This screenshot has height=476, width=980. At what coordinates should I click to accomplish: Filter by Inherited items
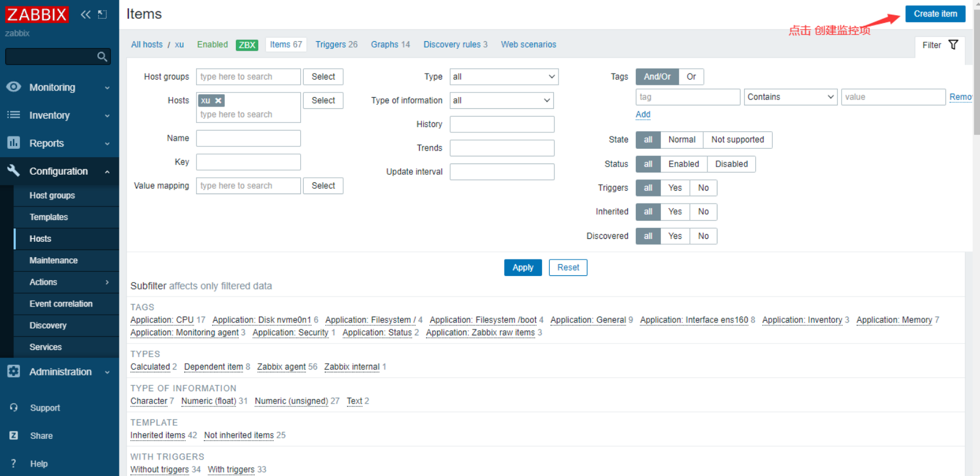click(158, 435)
